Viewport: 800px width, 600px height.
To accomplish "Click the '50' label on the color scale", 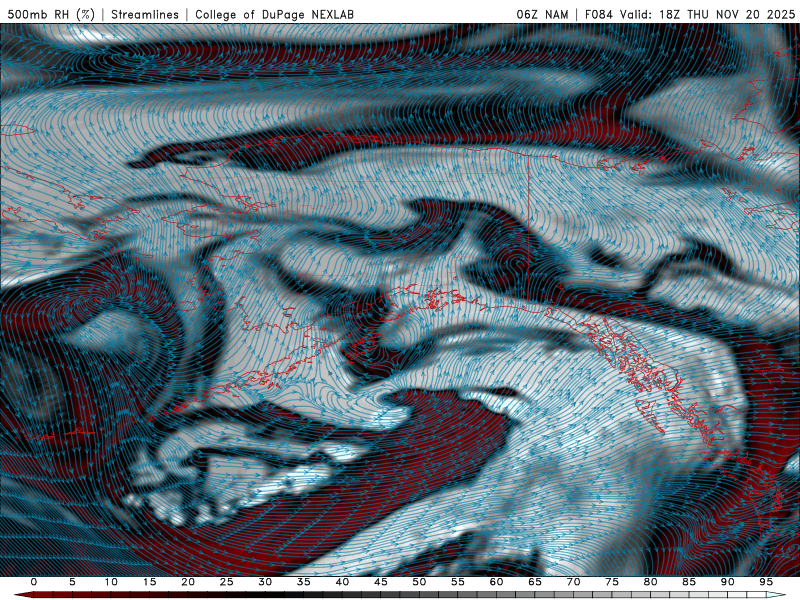I will 419,582.
